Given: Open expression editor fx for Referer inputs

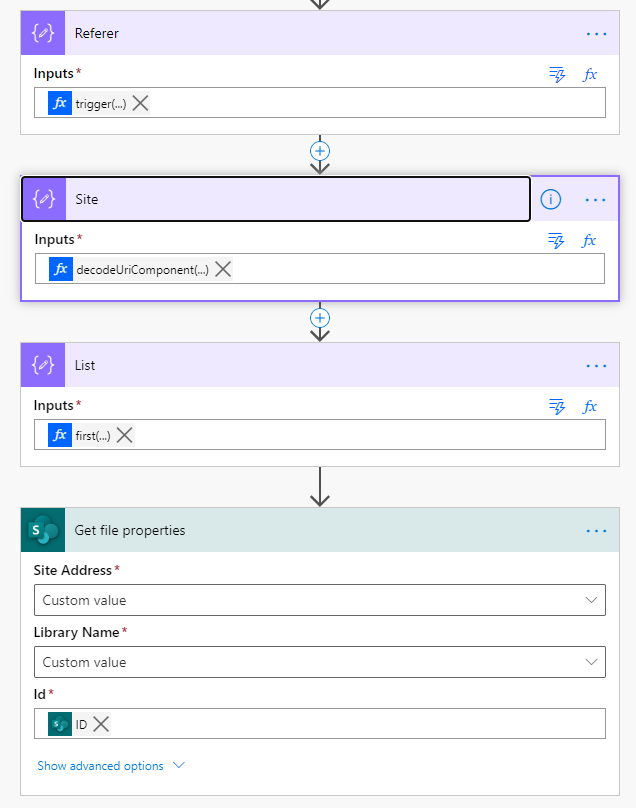Looking at the screenshot, I should pos(590,74).
